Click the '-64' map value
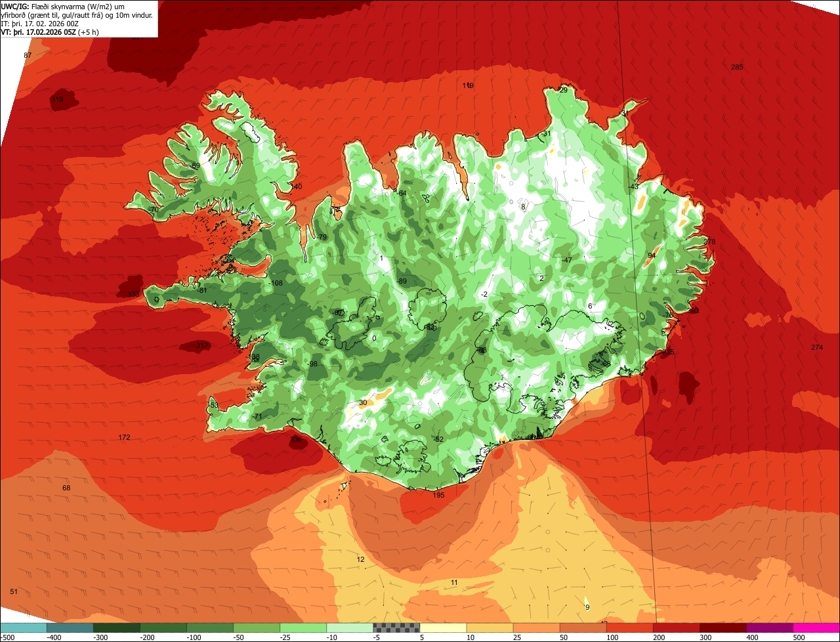 [x=402, y=192]
